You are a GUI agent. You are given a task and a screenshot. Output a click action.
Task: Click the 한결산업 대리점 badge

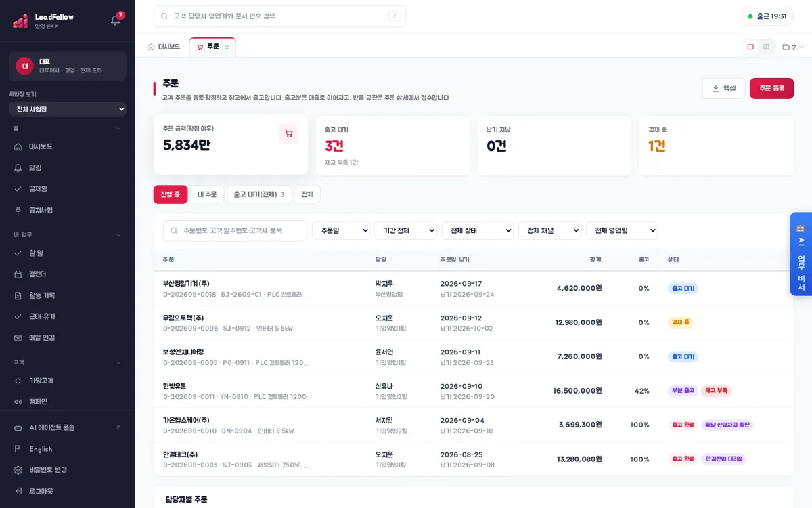coord(724,459)
